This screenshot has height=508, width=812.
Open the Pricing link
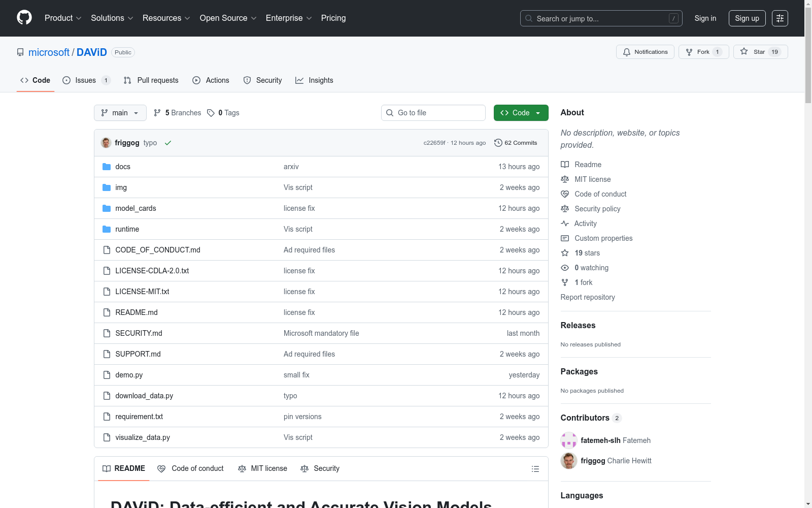(333, 18)
